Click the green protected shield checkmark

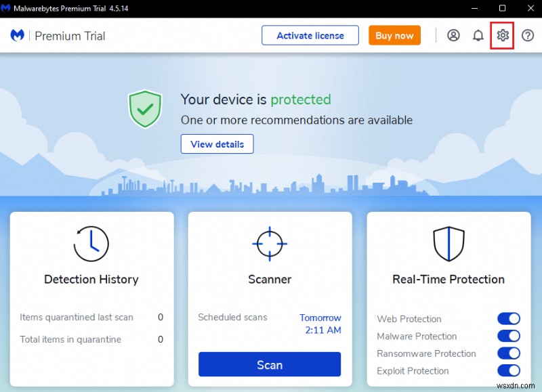click(144, 108)
